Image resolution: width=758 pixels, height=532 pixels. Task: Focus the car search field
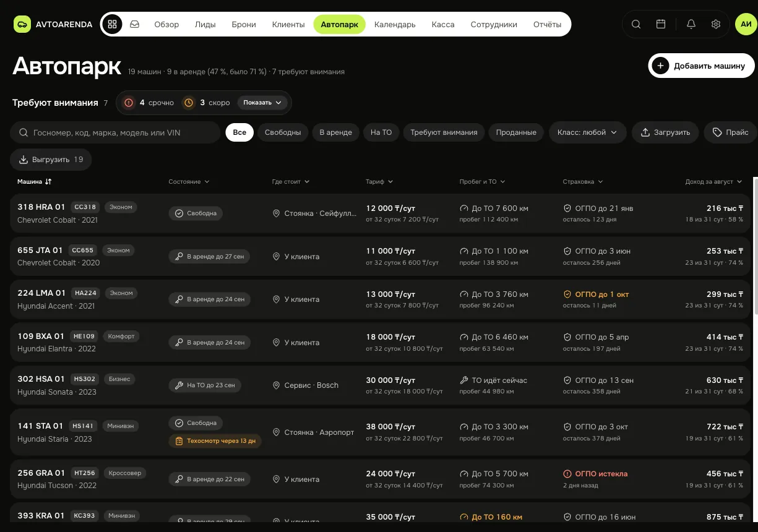tap(115, 132)
